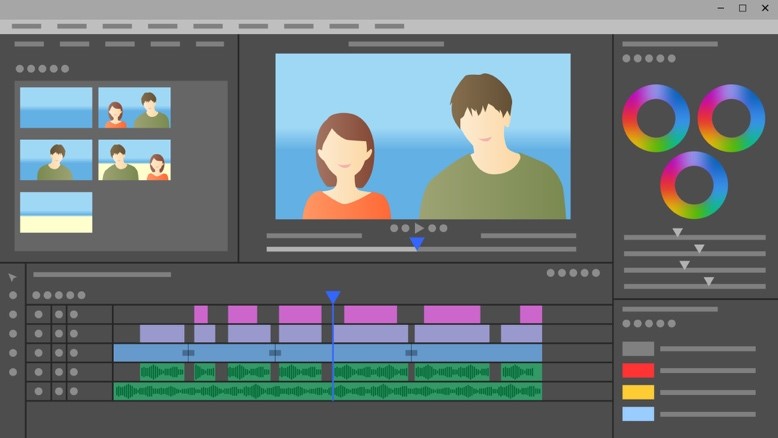
Task: Click the dot immediately left of play button
Action: pyautogui.click(x=406, y=228)
